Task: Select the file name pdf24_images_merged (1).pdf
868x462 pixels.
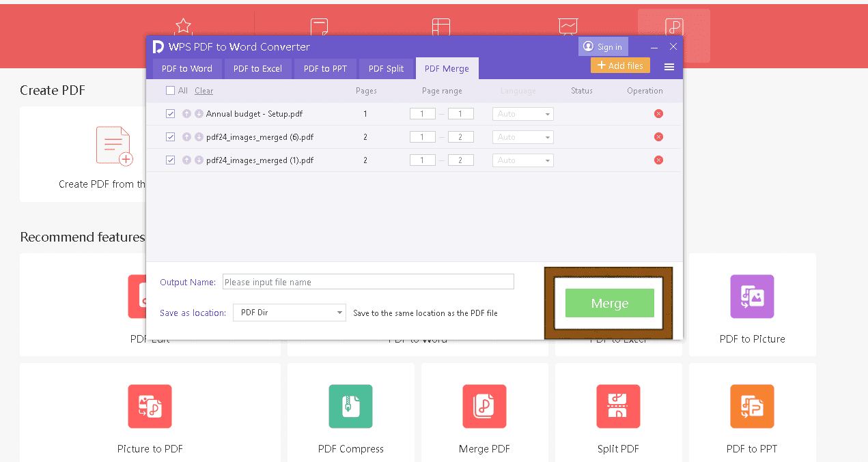Action: [260, 160]
